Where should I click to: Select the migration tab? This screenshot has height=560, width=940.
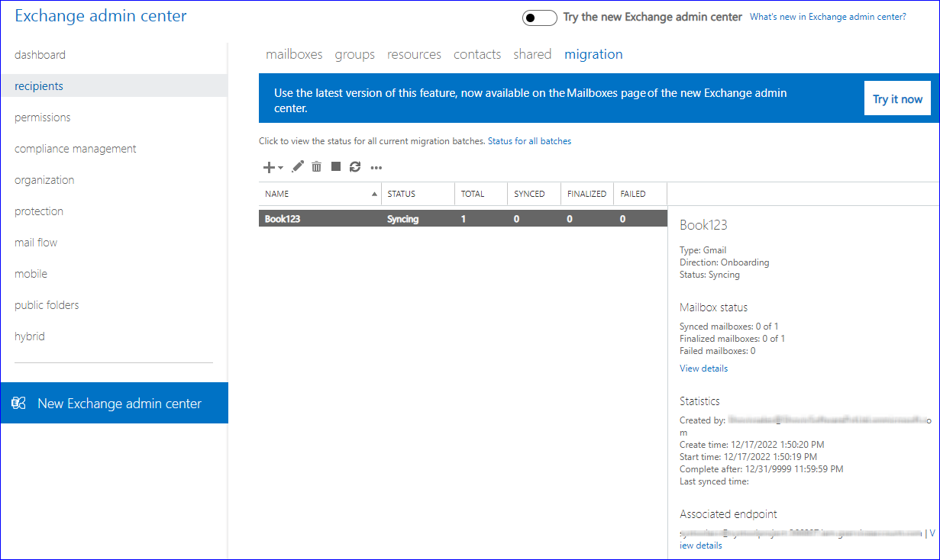click(593, 54)
